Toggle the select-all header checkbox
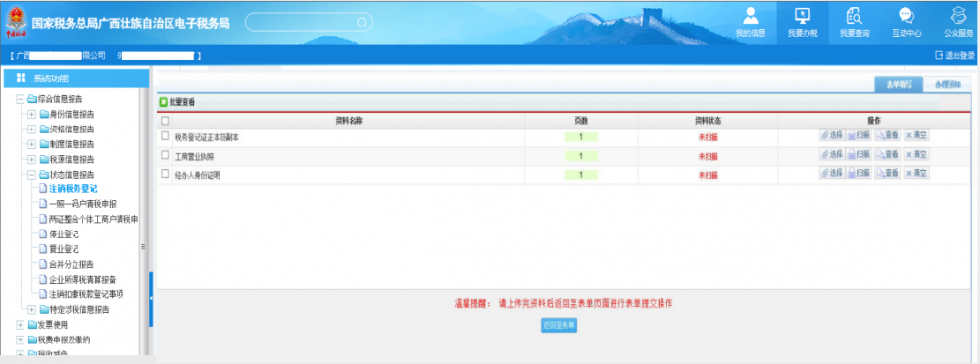The height and width of the screenshot is (364, 980). pos(165,120)
